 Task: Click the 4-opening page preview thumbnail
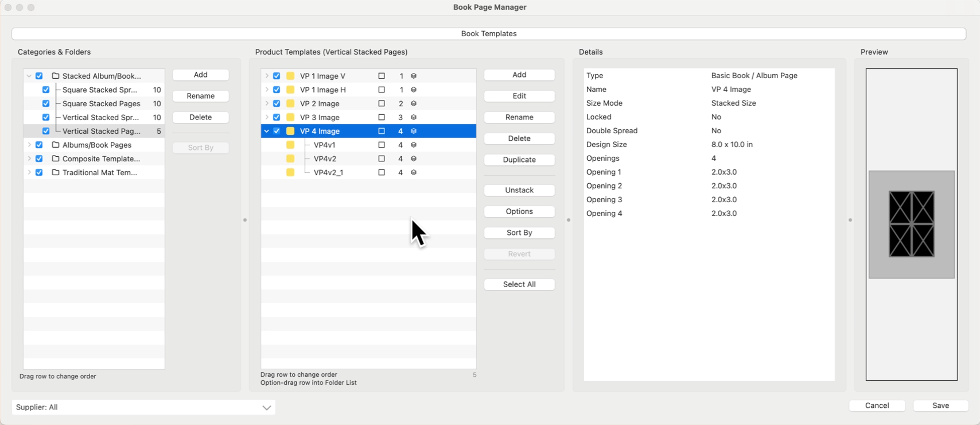(x=911, y=224)
